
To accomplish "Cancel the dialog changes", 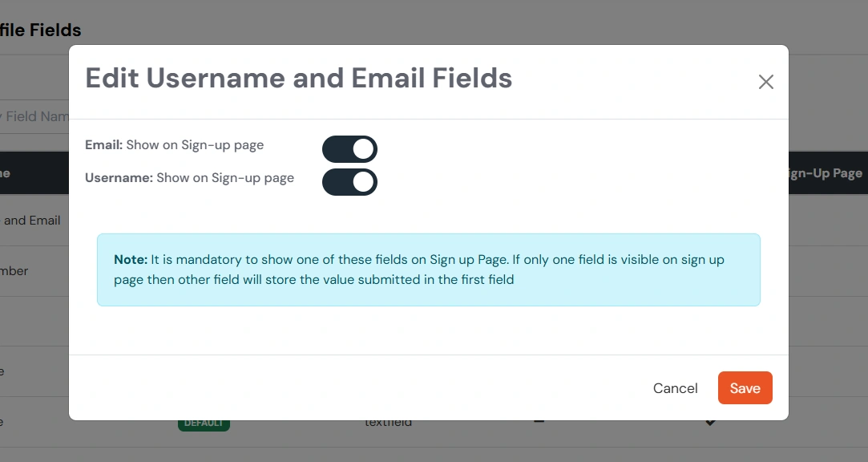I will pyautogui.click(x=675, y=387).
